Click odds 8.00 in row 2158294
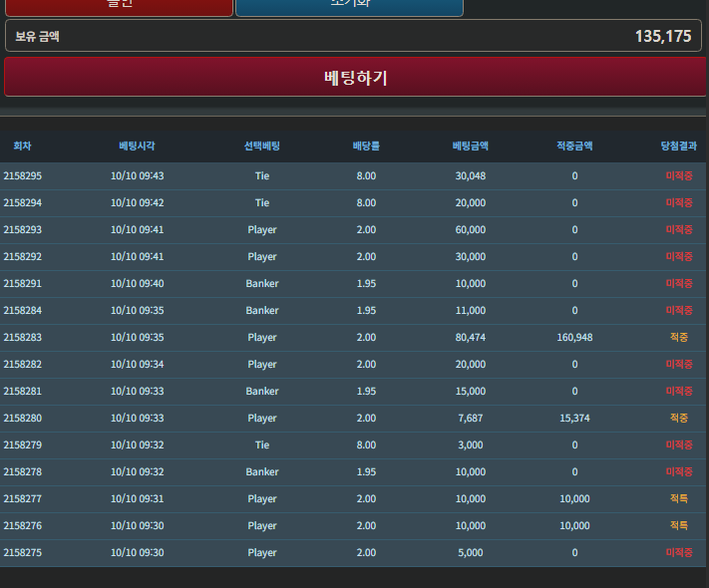The height and width of the screenshot is (588, 709). coord(366,203)
